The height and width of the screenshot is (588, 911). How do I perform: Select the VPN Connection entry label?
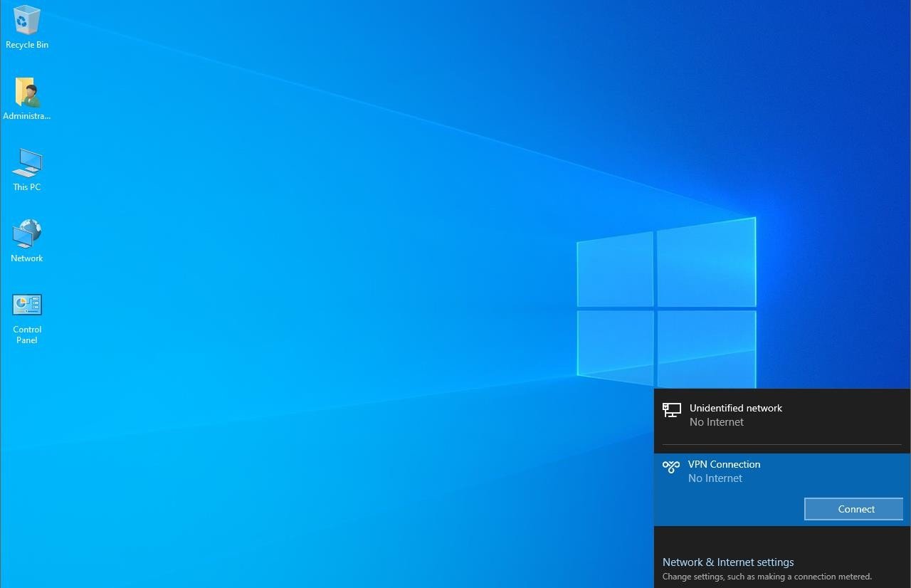coord(725,464)
